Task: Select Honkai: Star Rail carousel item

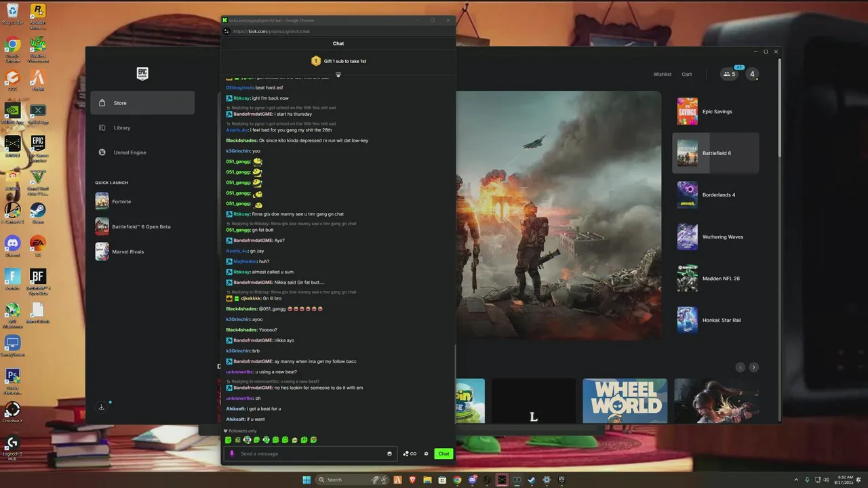Action: click(715, 320)
